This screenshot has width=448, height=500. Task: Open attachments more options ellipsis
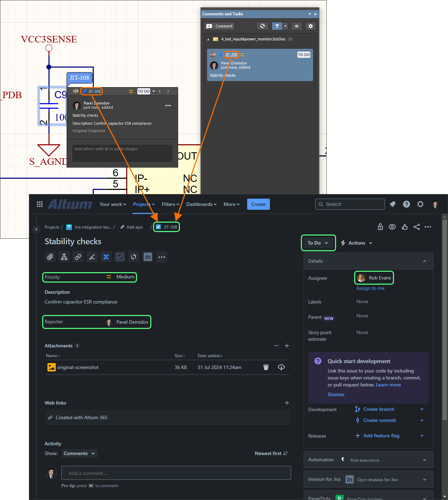coord(276,346)
